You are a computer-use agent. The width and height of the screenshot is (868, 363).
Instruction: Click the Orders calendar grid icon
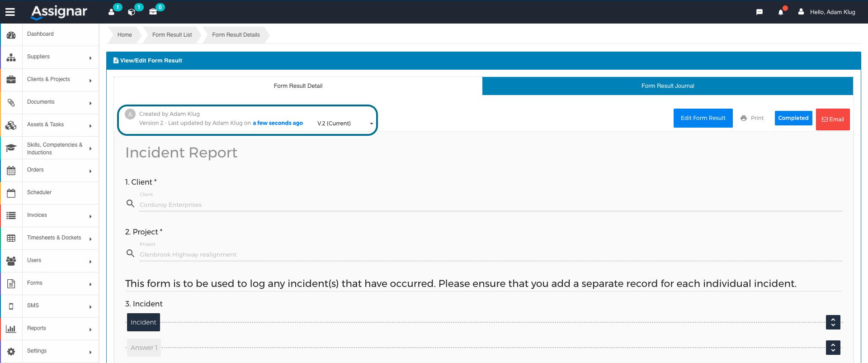click(x=11, y=171)
